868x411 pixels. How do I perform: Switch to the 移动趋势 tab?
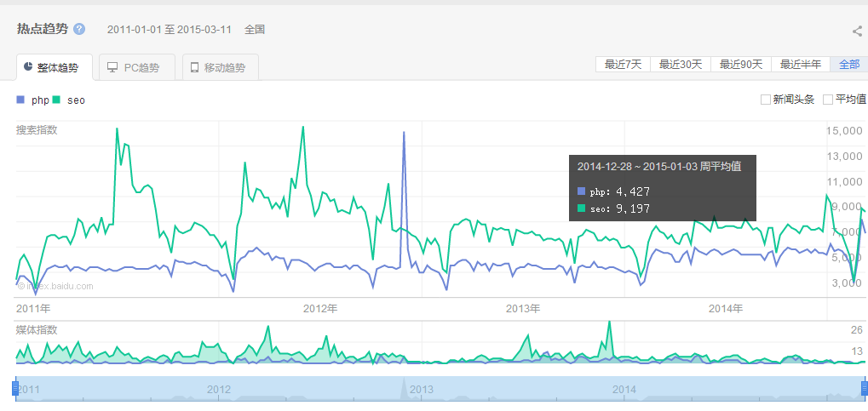pos(221,67)
